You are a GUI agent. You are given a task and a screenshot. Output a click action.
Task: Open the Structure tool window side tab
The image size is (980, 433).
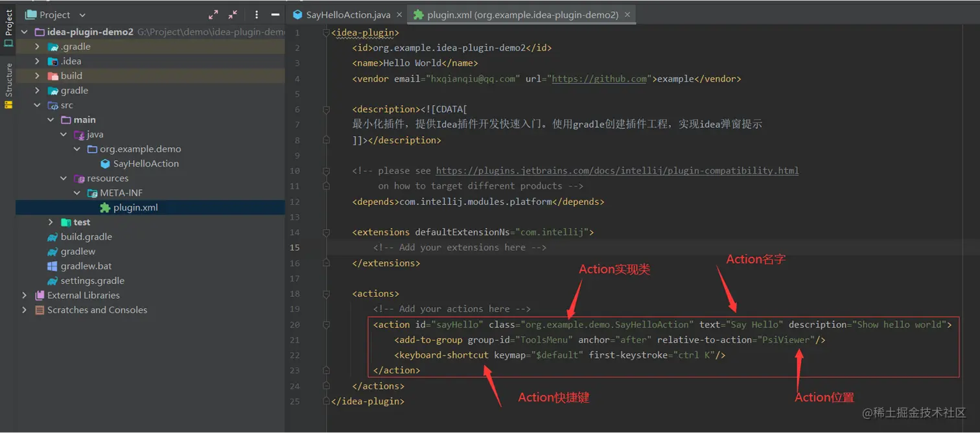(x=8, y=85)
